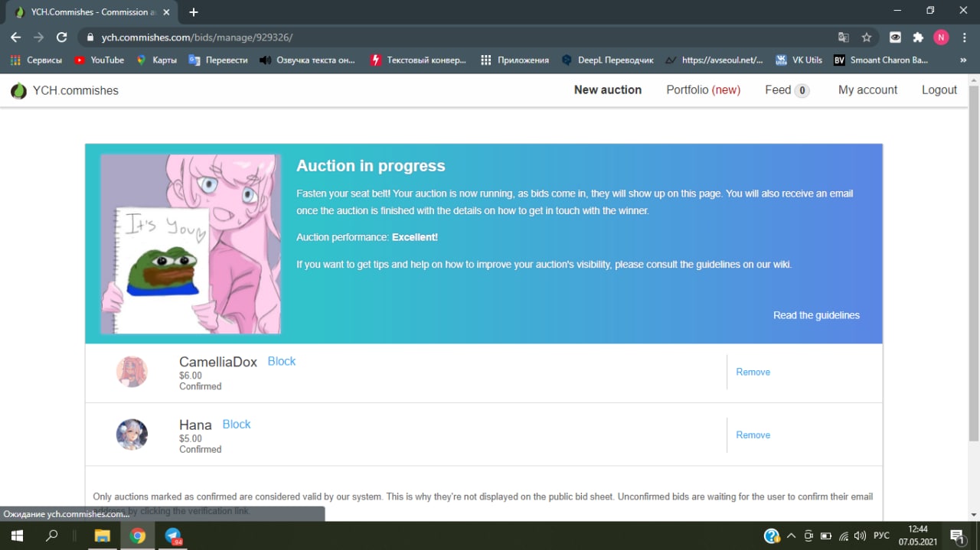Click the Auction in progress heading
This screenshot has width=980, height=550.
click(x=371, y=166)
